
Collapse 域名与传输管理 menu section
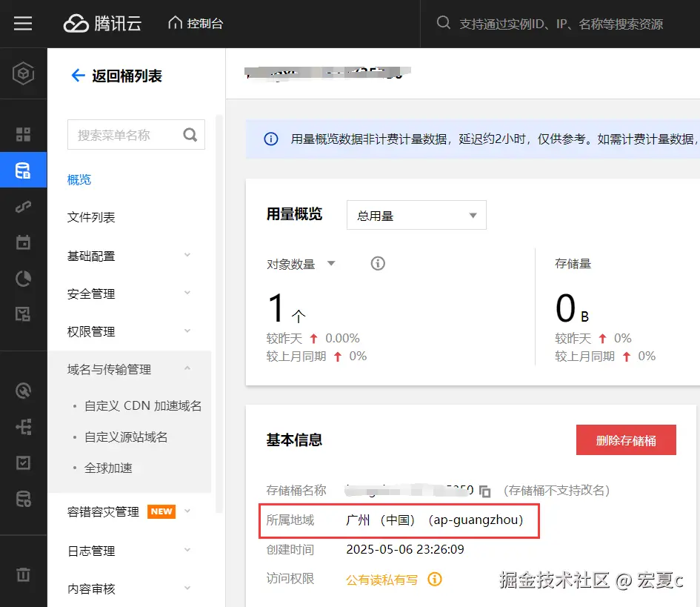pos(130,369)
